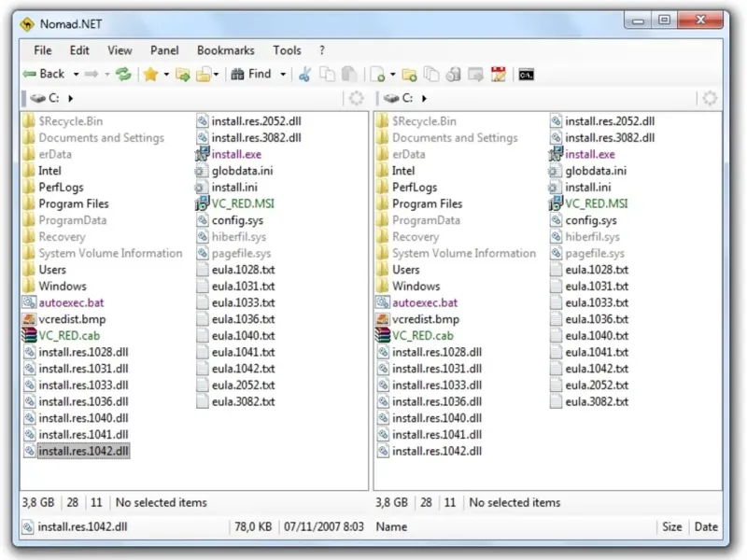Click the New Folder icon
Image resolution: width=747 pixels, height=560 pixels.
[409, 75]
